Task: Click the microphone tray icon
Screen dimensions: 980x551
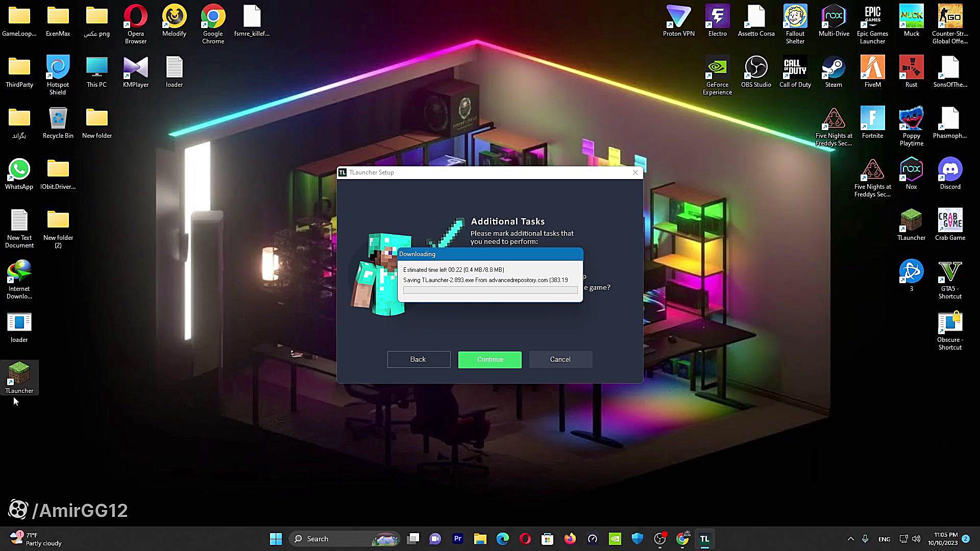Action: click(865, 539)
